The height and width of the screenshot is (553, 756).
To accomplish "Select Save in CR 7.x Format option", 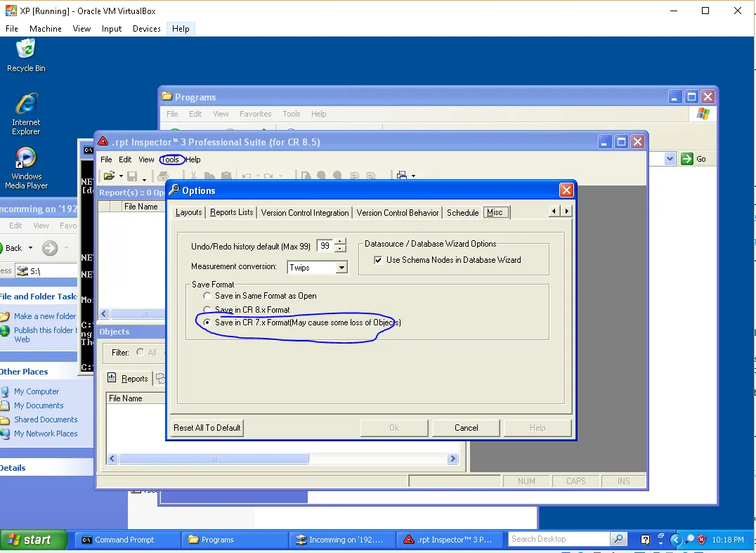I will click(x=207, y=323).
